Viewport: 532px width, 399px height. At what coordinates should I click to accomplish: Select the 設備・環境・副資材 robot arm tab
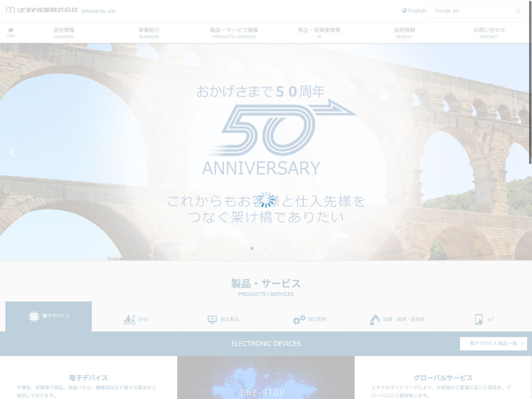396,320
